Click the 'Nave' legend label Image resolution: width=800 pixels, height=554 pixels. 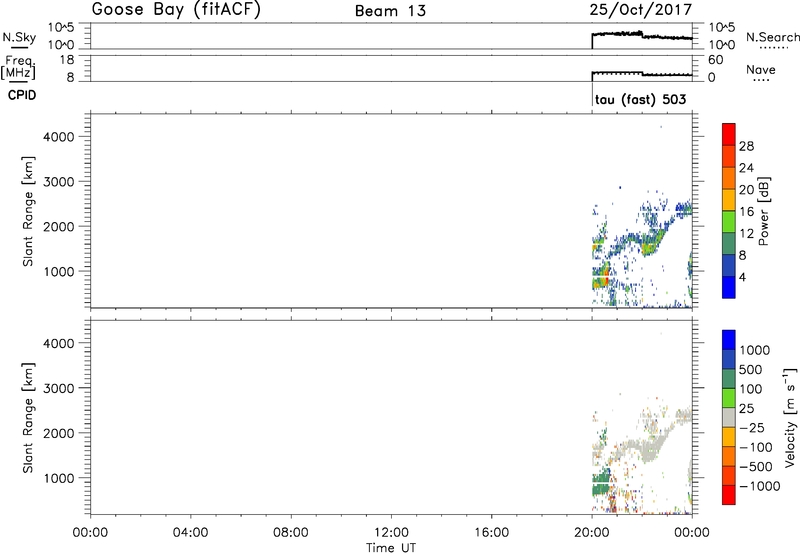[761, 69]
